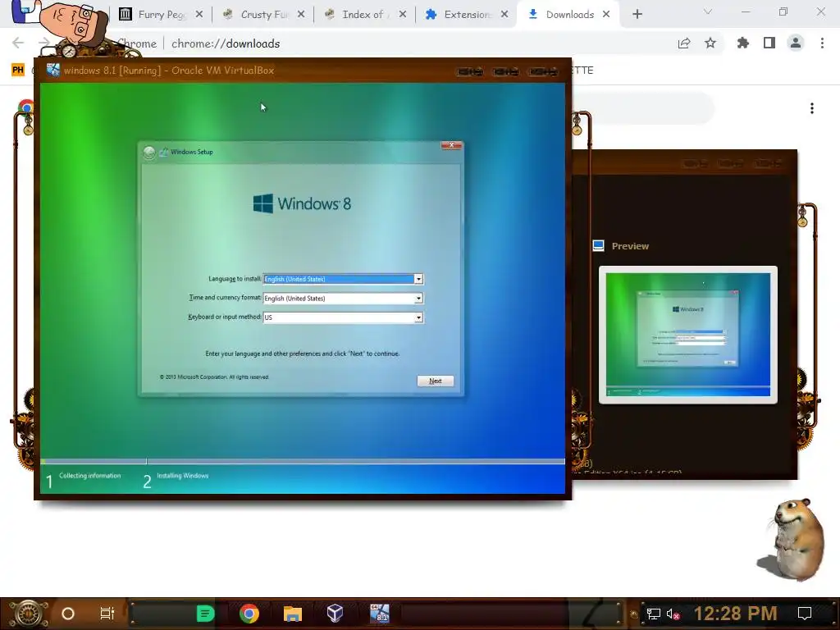Open Chrome from the taskbar
This screenshot has height=630, width=840.
pos(249,614)
